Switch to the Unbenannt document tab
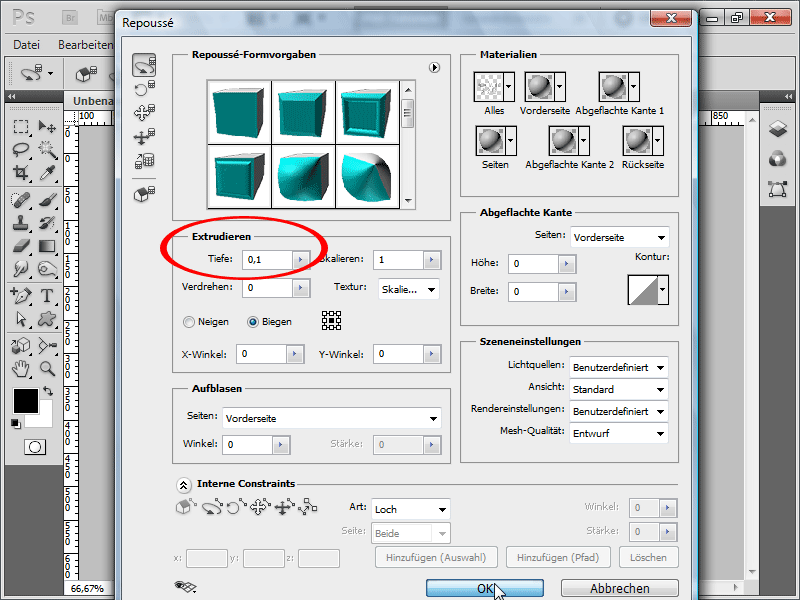Viewport: 800px width, 600px height. pyautogui.click(x=92, y=101)
